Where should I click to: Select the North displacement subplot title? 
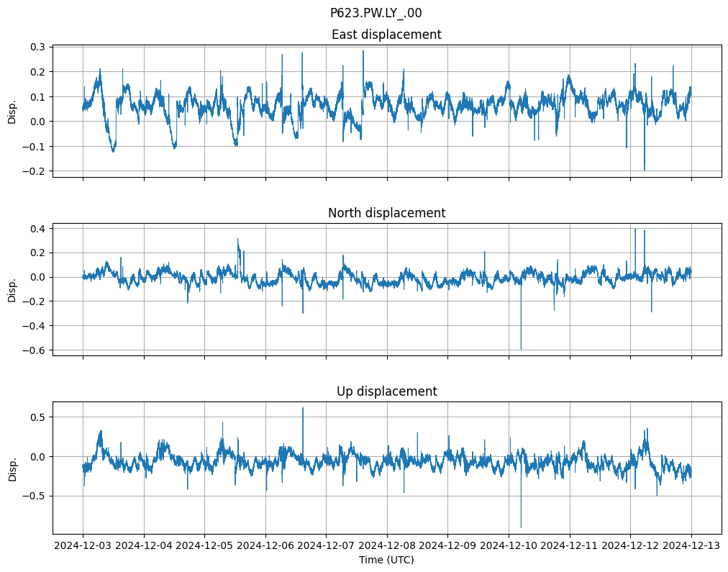[386, 213]
